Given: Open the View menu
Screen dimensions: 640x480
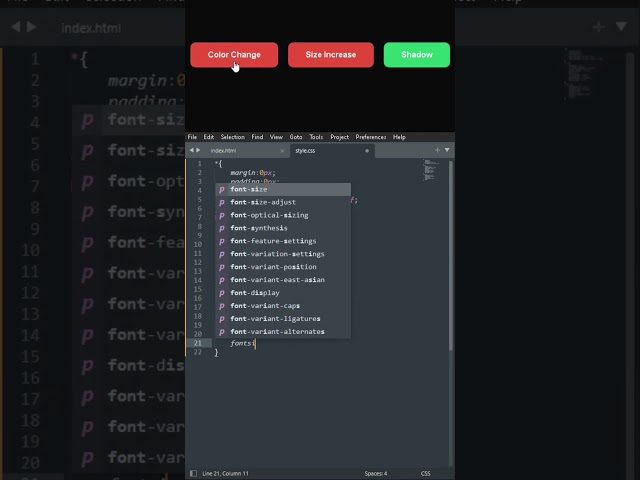Looking at the screenshot, I should (276, 137).
